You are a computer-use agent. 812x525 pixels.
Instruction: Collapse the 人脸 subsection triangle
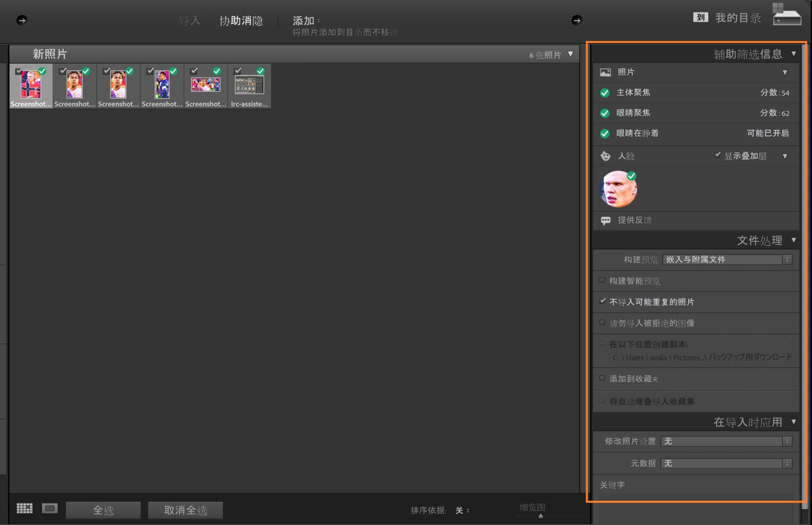(785, 156)
